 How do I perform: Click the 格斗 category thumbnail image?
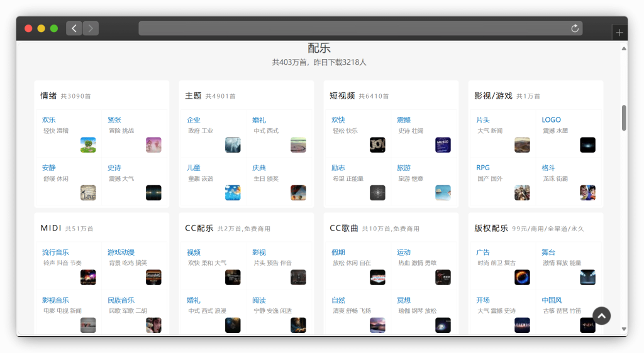[x=587, y=193]
